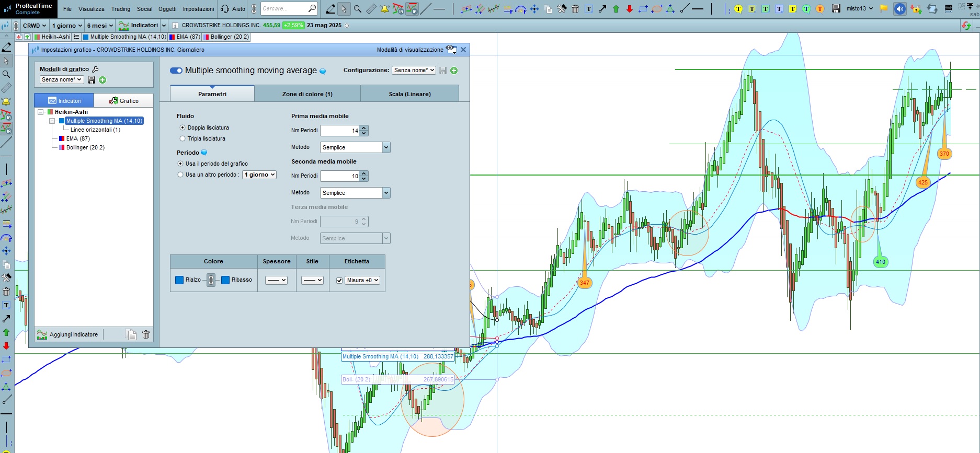Viewport: 980px width, 453px height.
Task: Select the ellipse drawing tool in top toolbar
Action: (x=657, y=9)
